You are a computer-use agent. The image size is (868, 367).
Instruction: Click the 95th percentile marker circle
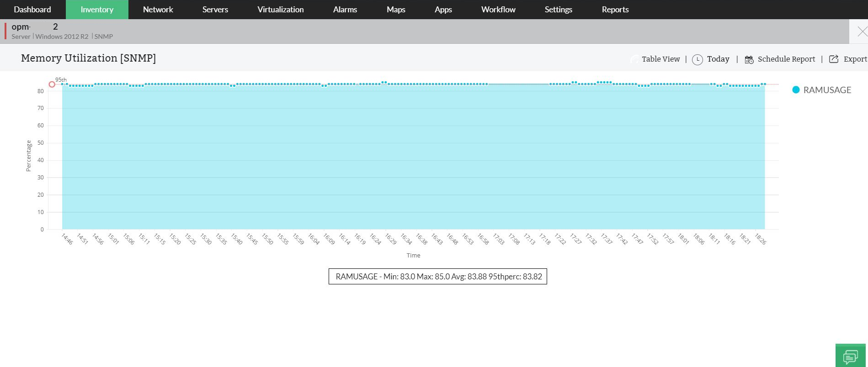(x=52, y=84)
